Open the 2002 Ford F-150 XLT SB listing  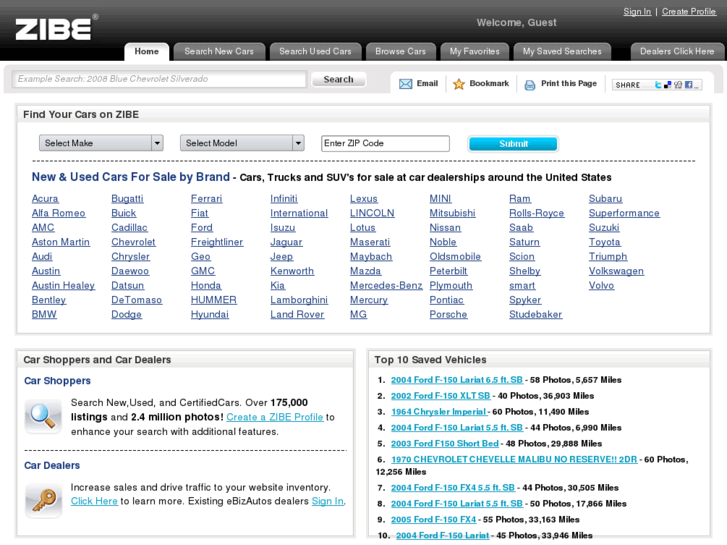click(x=440, y=396)
